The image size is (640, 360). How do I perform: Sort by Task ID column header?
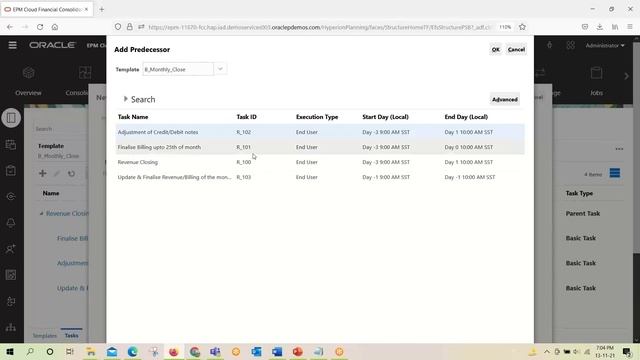247,117
